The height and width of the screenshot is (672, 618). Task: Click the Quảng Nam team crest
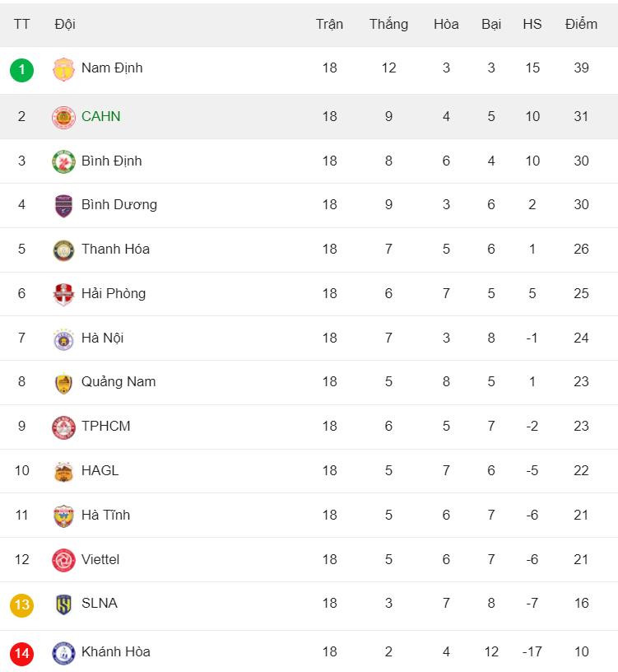coord(63,383)
